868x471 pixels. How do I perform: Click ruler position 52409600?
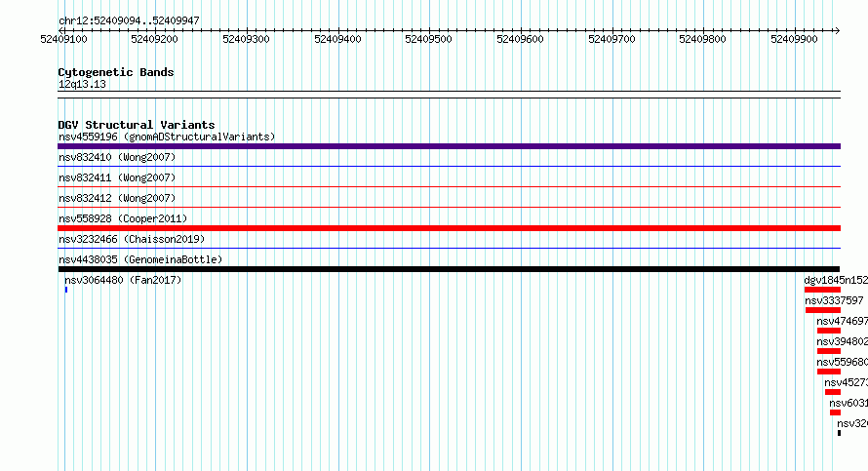click(520, 39)
